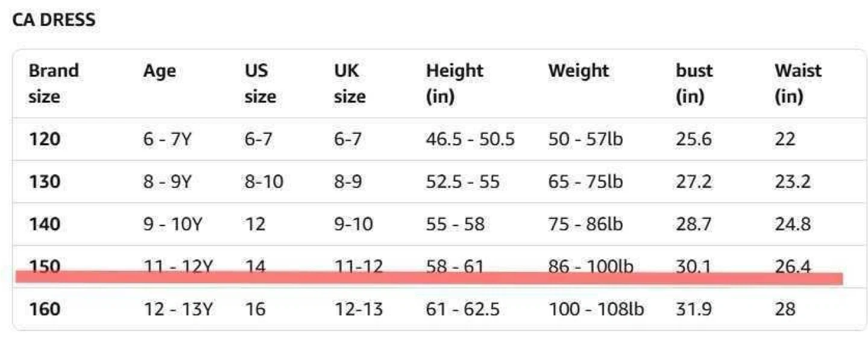Click the US size column header

[260, 83]
